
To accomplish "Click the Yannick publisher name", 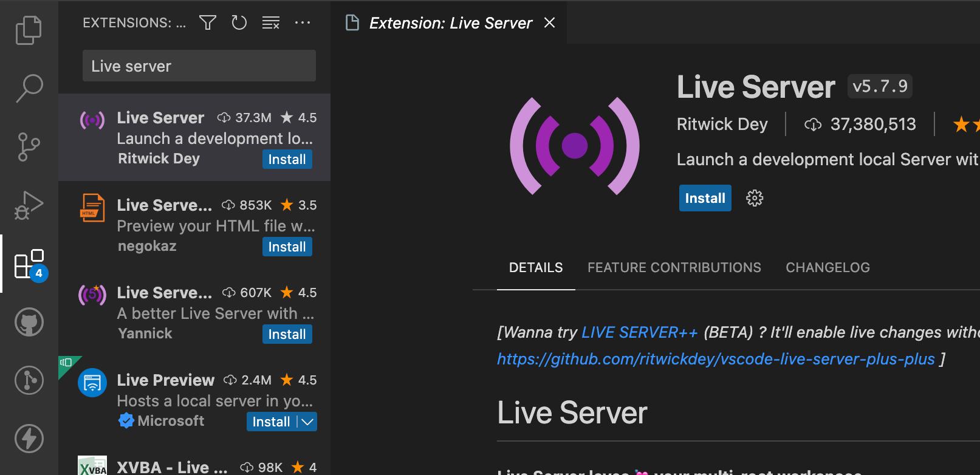I will [145, 333].
